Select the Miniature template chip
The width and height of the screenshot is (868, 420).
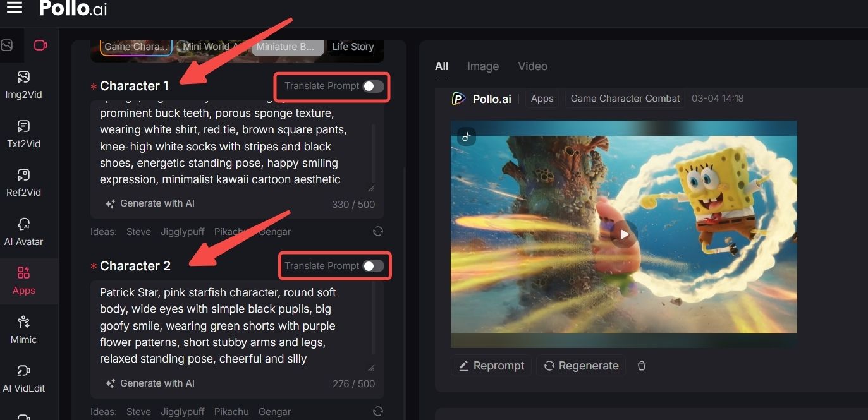[289, 47]
